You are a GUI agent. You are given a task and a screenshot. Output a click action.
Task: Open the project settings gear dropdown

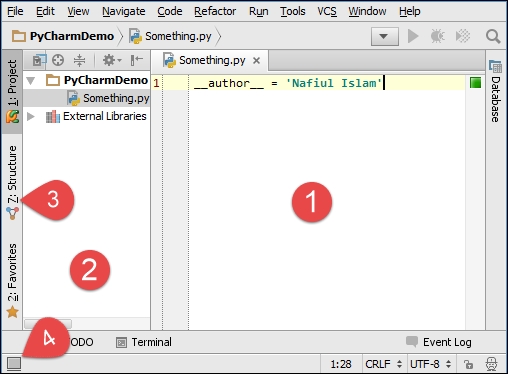click(x=112, y=60)
